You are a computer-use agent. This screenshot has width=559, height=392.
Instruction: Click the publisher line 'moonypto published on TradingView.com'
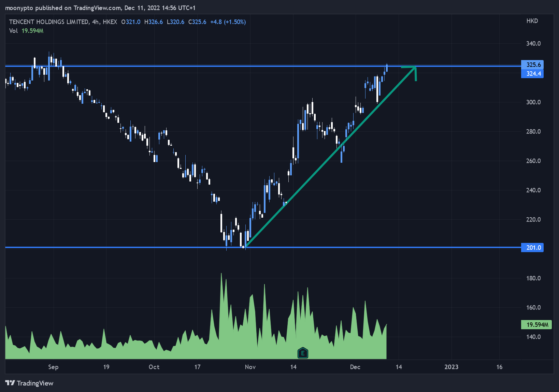pos(63,8)
